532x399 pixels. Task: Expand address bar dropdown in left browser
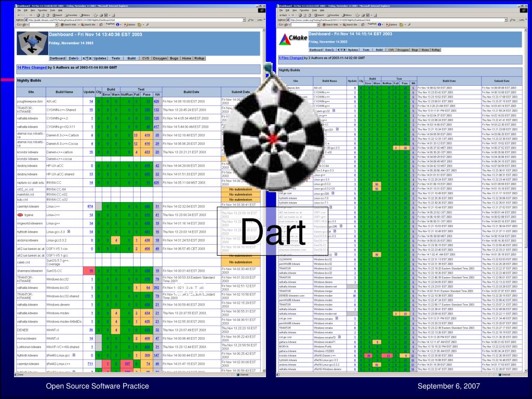(x=244, y=20)
